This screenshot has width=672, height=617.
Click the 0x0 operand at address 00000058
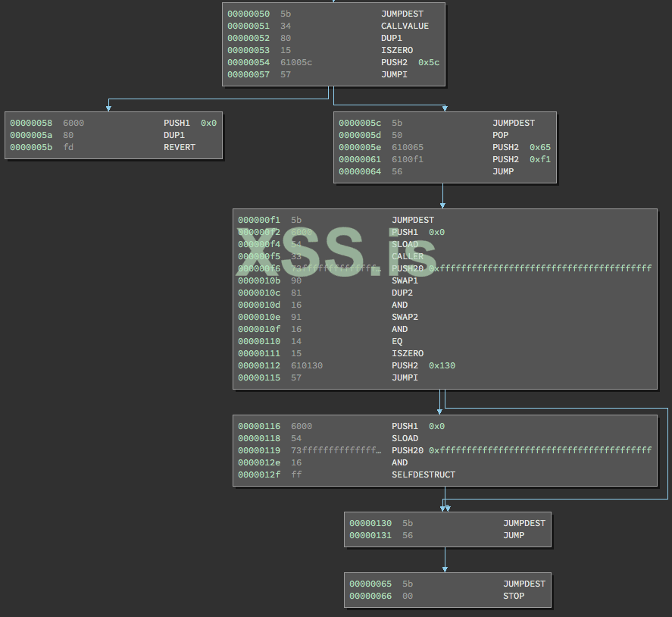click(x=208, y=123)
